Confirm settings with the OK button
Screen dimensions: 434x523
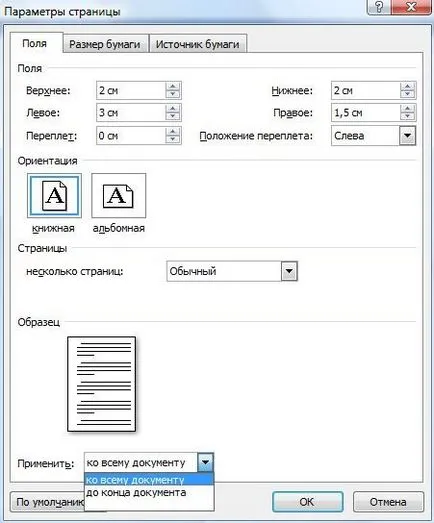click(307, 502)
